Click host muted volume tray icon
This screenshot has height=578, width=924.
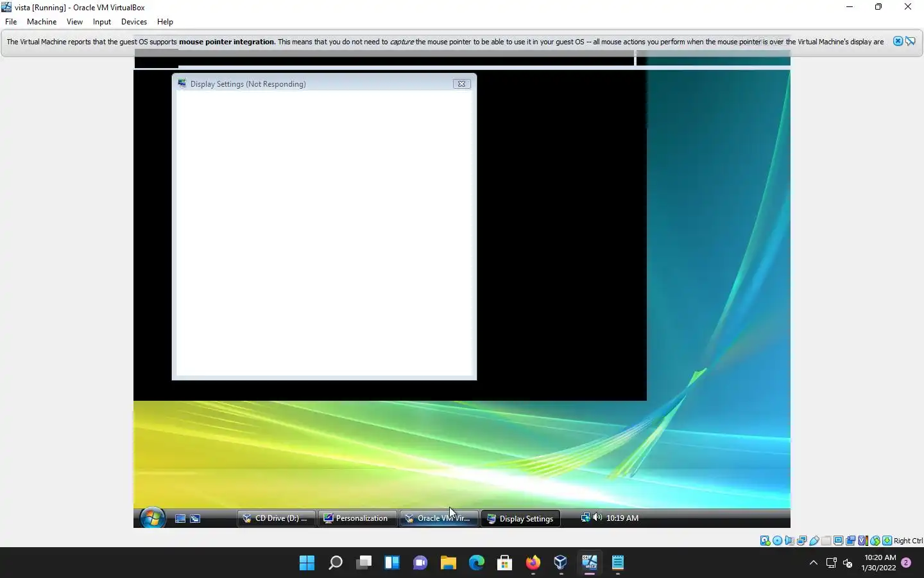coord(848,563)
